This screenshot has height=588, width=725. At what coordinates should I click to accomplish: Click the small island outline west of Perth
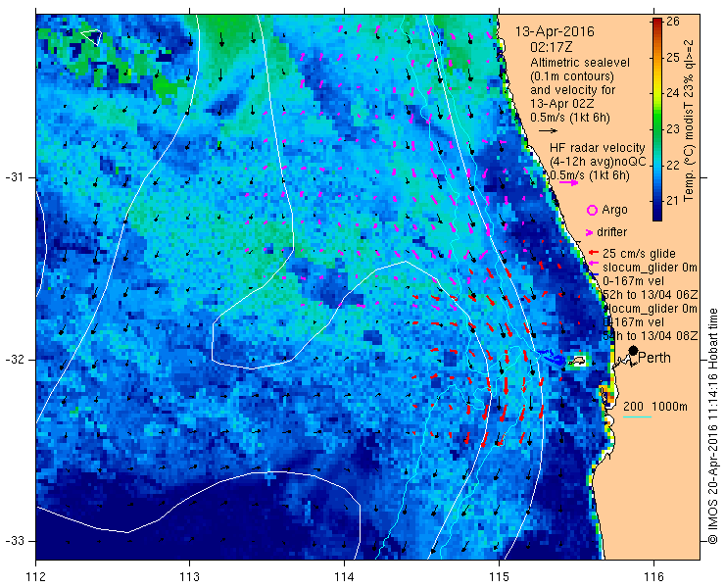click(577, 362)
